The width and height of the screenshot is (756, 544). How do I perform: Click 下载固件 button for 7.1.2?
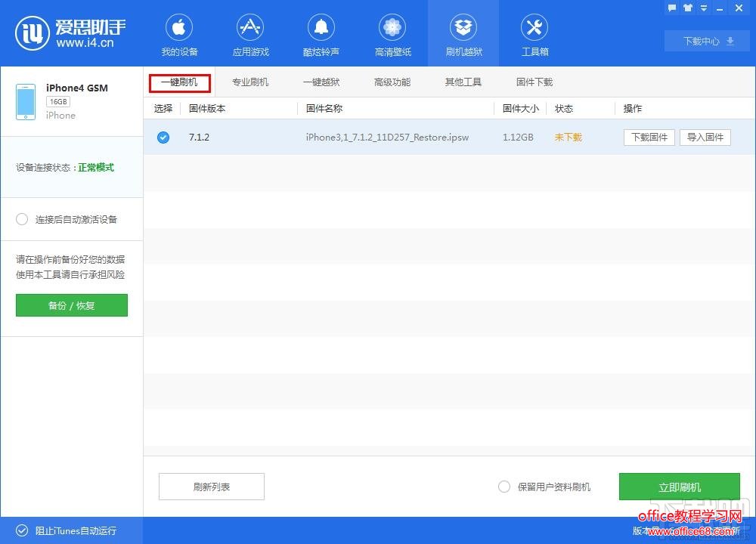649,138
